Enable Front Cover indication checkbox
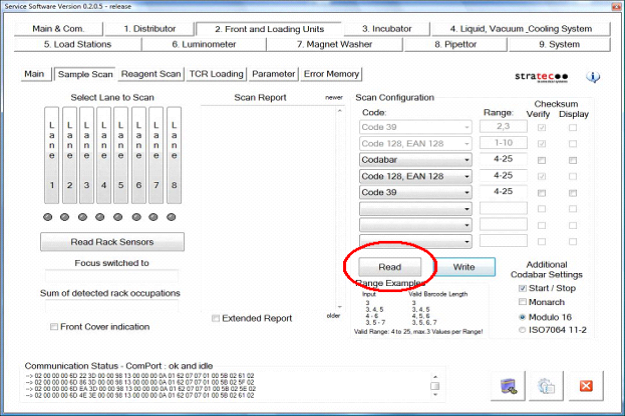625x416 pixels. pyautogui.click(x=54, y=327)
